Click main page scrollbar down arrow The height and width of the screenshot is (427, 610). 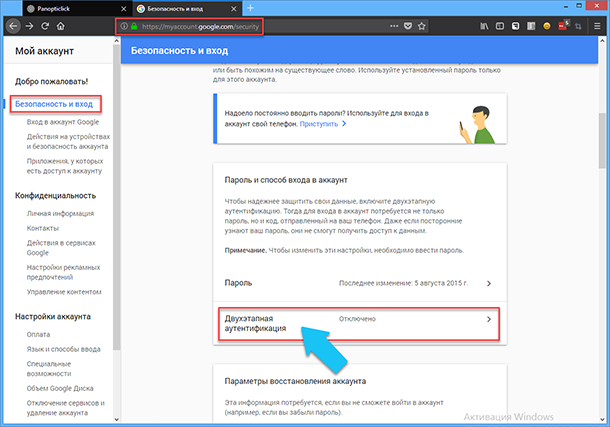[x=602, y=419]
